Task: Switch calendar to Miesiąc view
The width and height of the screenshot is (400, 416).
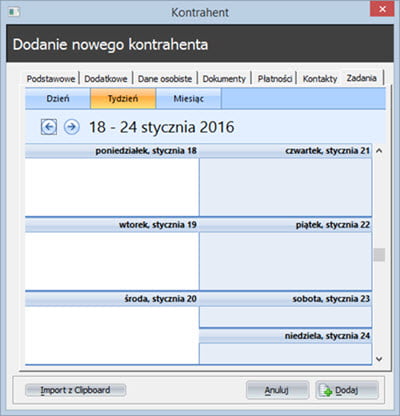Action: pyautogui.click(x=188, y=99)
